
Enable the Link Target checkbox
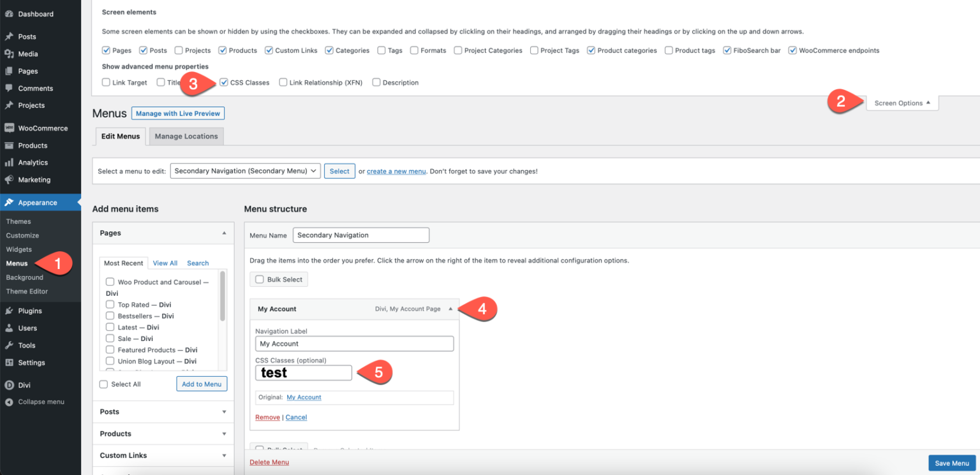(x=106, y=82)
